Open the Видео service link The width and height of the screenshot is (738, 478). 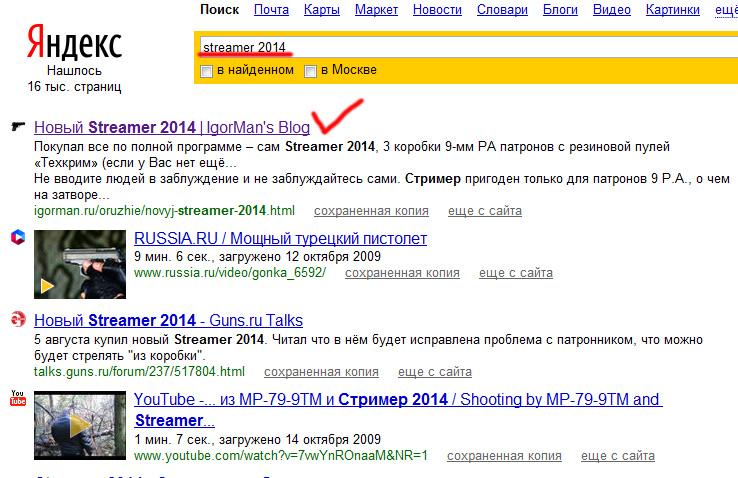(x=611, y=10)
